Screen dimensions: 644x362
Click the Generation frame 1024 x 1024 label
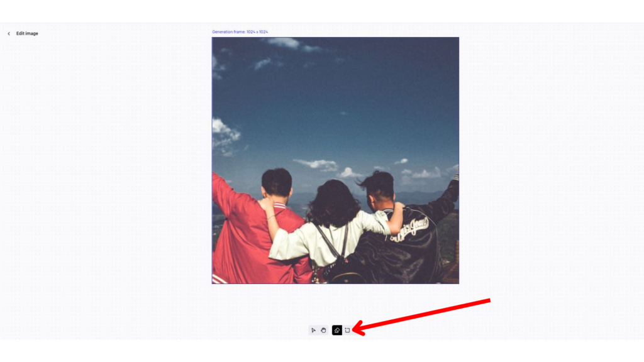pyautogui.click(x=240, y=31)
